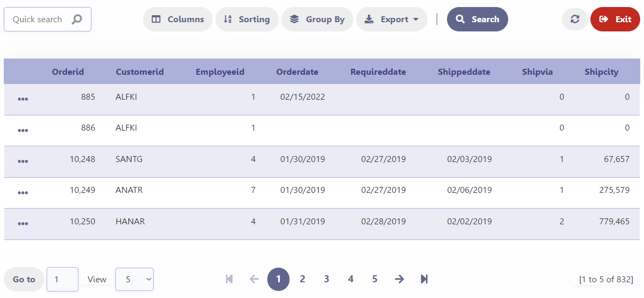Jump to the last page icon
Viewport: 644px width, 298px height.
click(424, 279)
